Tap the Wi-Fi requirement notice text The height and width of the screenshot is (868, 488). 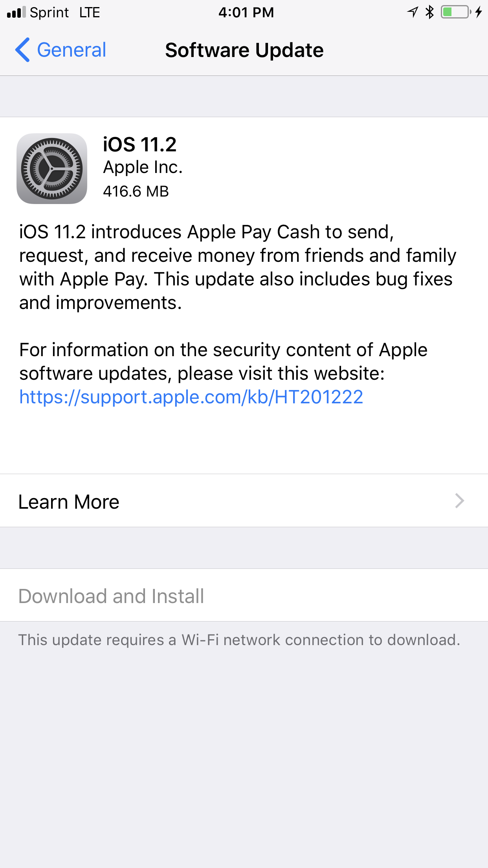coord(239,640)
